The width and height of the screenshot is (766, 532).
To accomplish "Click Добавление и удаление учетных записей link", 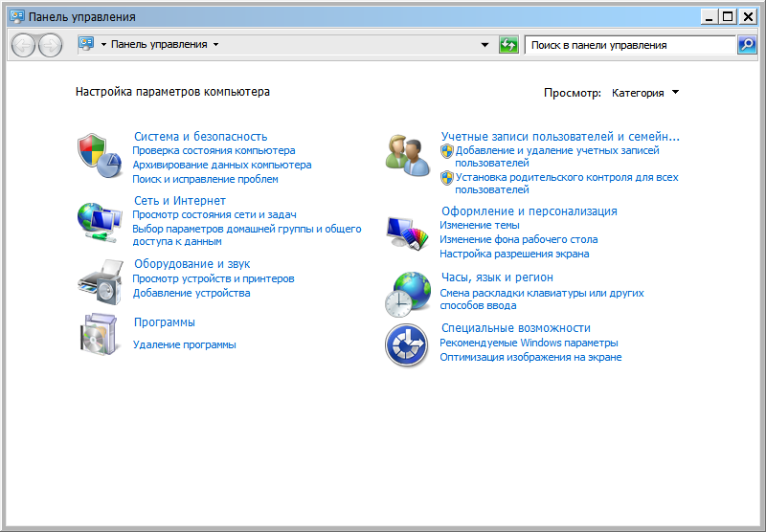I will tap(557, 157).
